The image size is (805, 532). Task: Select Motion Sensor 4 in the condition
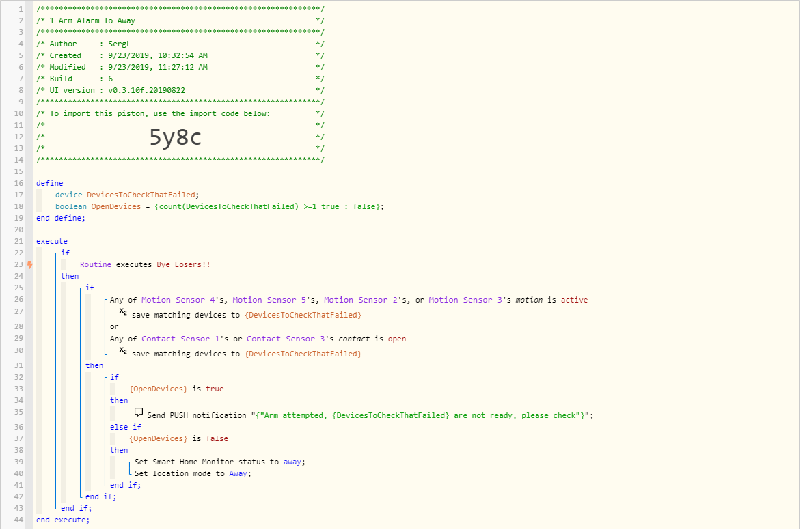point(178,300)
